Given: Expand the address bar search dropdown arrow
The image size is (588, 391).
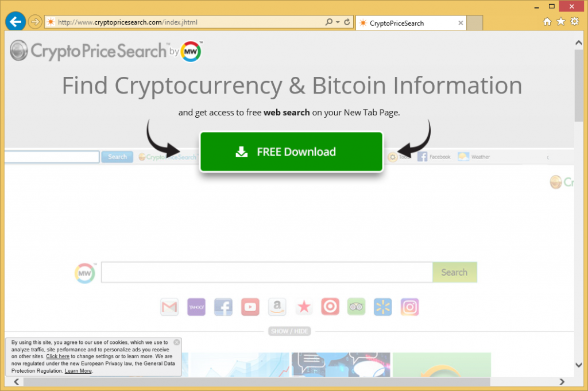Looking at the screenshot, I should click(x=338, y=22).
